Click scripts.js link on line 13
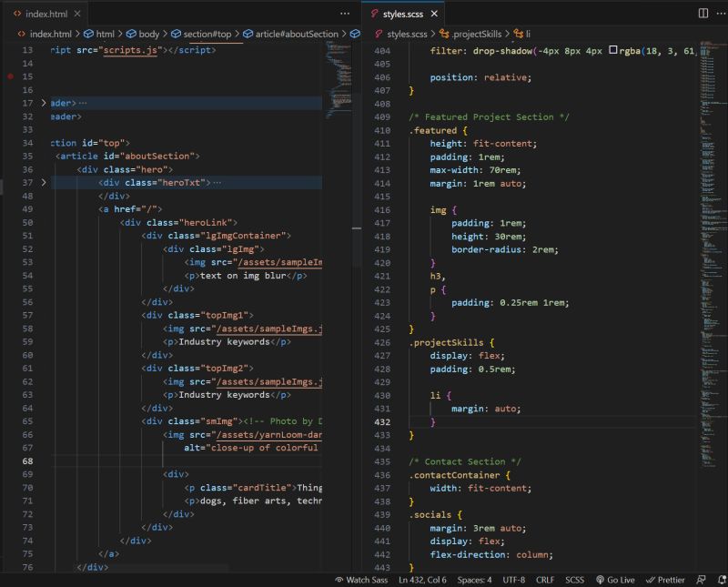This screenshot has height=587, width=728. 130,50
